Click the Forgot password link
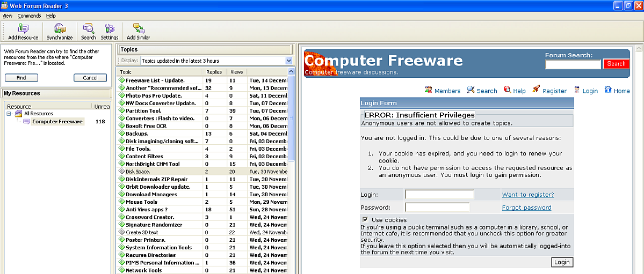 pos(526,208)
